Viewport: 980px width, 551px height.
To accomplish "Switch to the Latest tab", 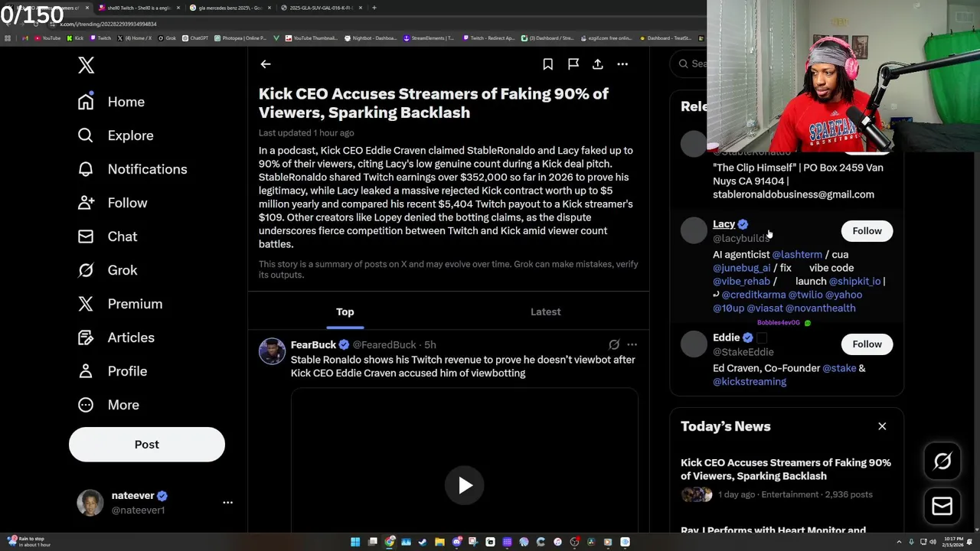I will coord(545,311).
